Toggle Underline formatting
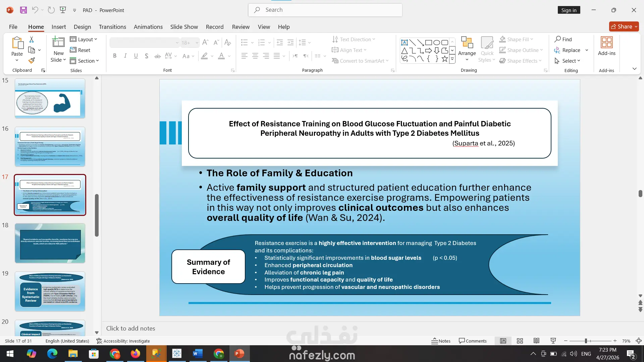This screenshot has width=644, height=362. pyautogui.click(x=136, y=56)
